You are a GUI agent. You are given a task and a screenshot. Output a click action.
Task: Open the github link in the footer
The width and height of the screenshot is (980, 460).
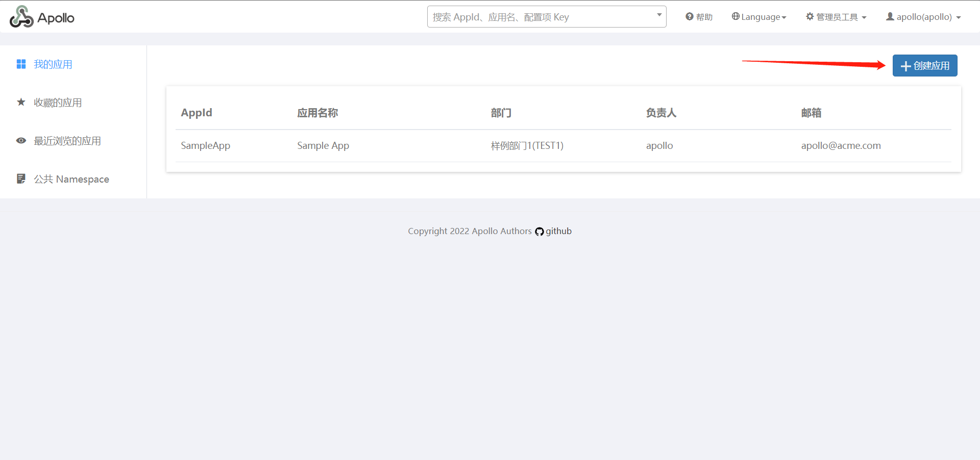coord(558,231)
